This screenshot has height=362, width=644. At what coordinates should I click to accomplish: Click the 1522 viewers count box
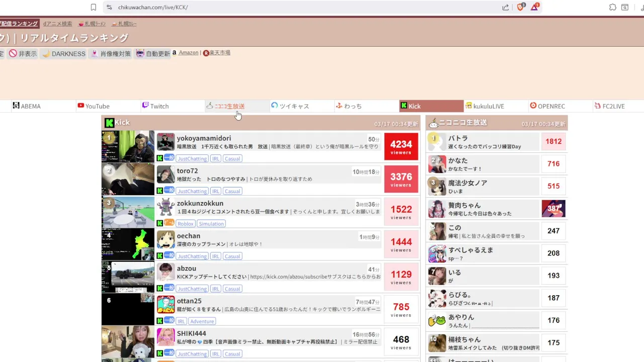pos(401,212)
